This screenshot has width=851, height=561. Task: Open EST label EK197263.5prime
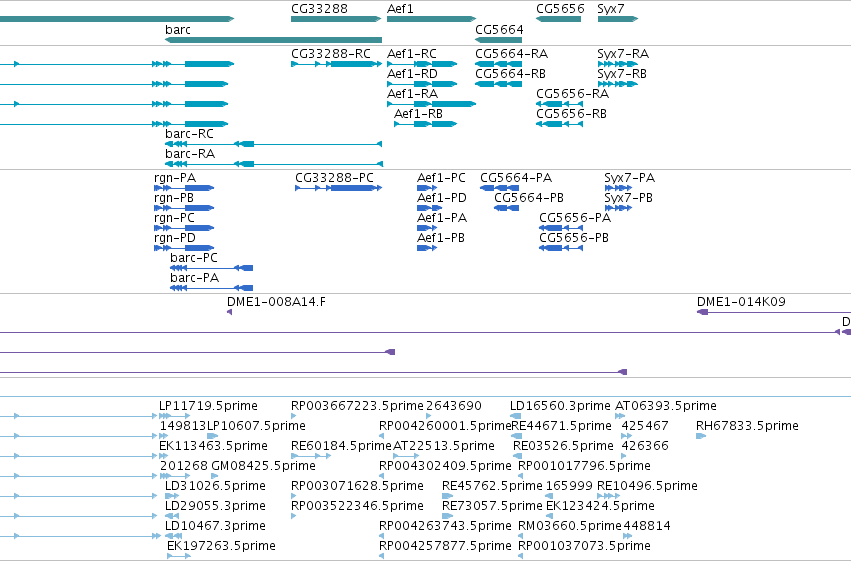(x=221, y=546)
